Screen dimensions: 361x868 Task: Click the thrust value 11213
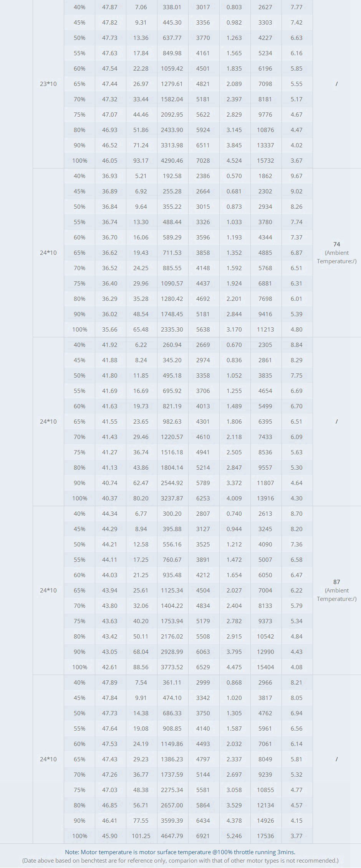pos(265,329)
